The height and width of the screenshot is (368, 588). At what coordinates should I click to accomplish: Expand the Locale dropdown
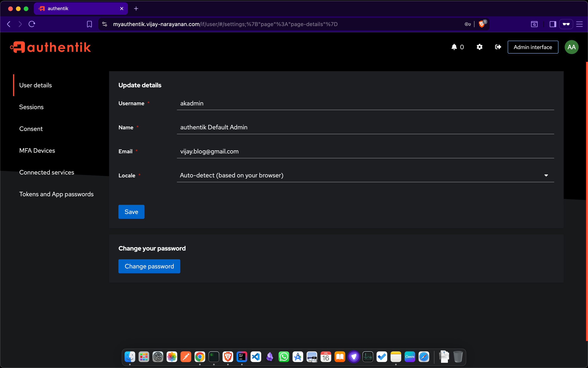tap(365, 175)
